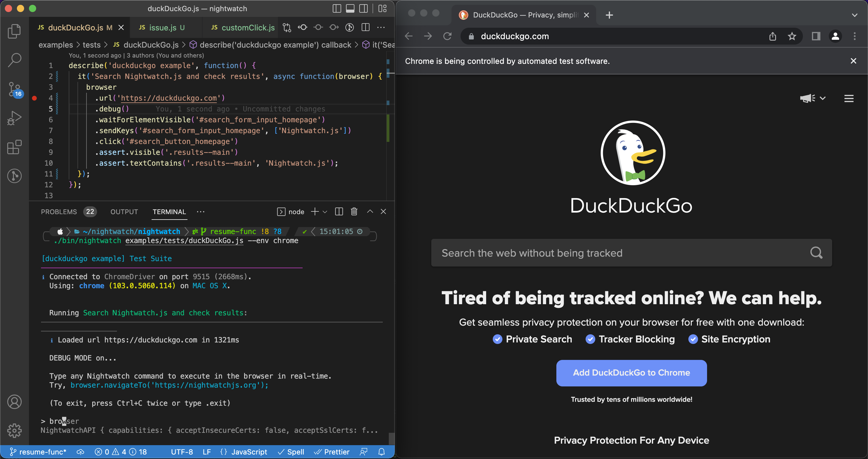This screenshot has height=459, width=868.
Task: Click the open revision commit icon in toolbar
Action: tap(318, 28)
